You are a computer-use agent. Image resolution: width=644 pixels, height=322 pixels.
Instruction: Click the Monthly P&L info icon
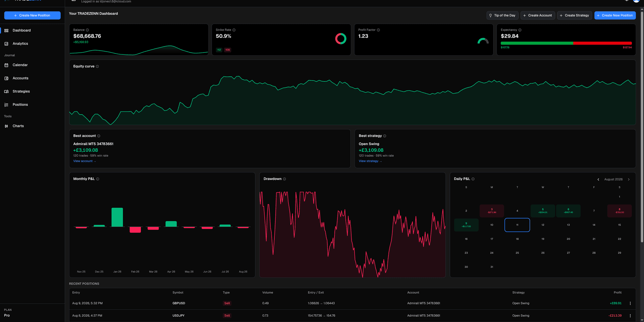click(x=98, y=179)
